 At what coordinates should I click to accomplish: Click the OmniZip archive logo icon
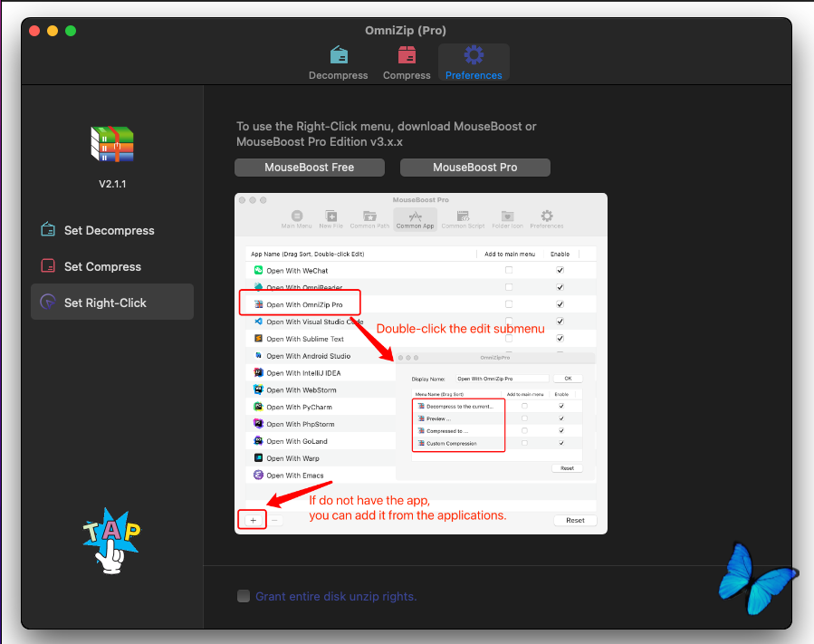pyautogui.click(x=112, y=144)
